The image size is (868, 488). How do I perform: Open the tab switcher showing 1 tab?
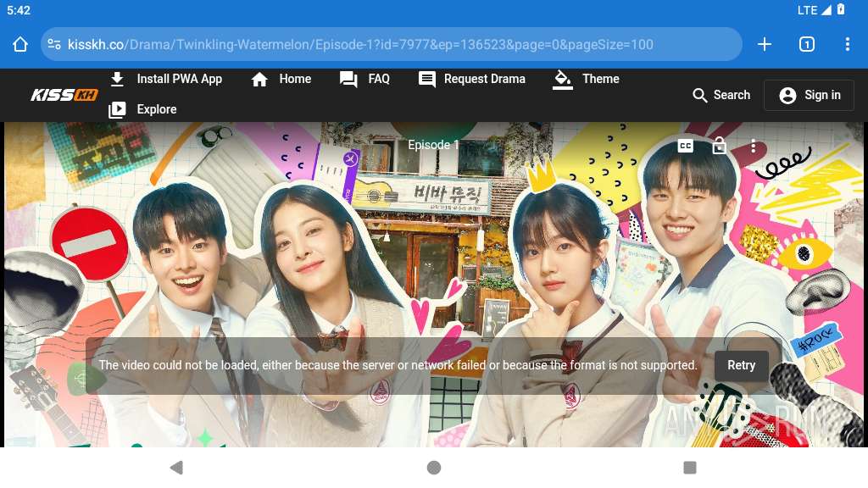pos(807,44)
